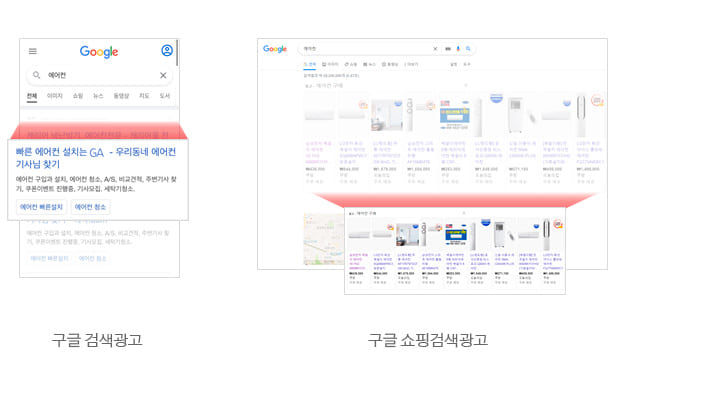
Task: Open the hamburger menu in mobile Google
Action: pos(32,51)
